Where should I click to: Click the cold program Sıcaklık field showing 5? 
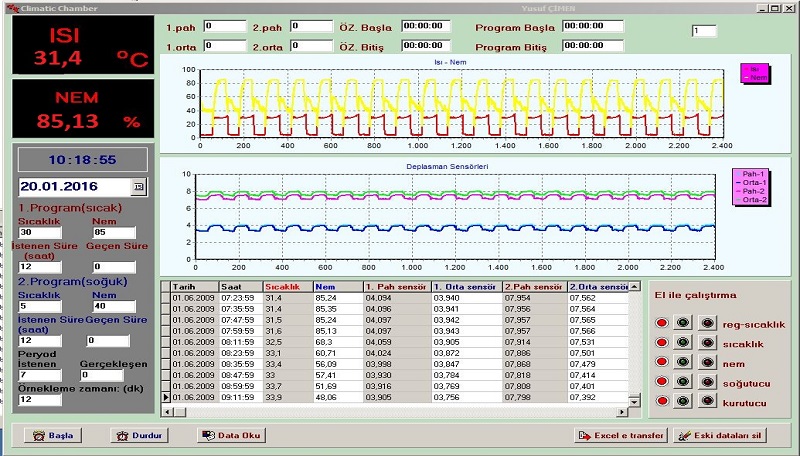coord(40,306)
